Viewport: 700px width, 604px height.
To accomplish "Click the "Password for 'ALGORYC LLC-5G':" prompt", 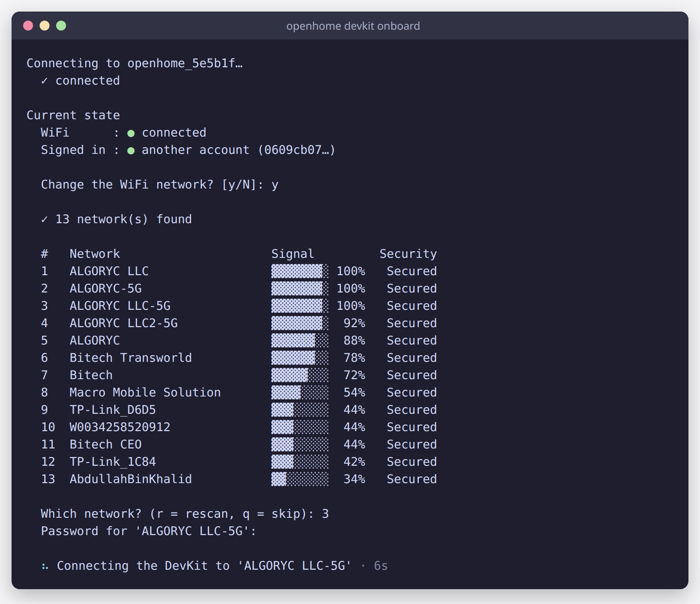I will [x=149, y=531].
